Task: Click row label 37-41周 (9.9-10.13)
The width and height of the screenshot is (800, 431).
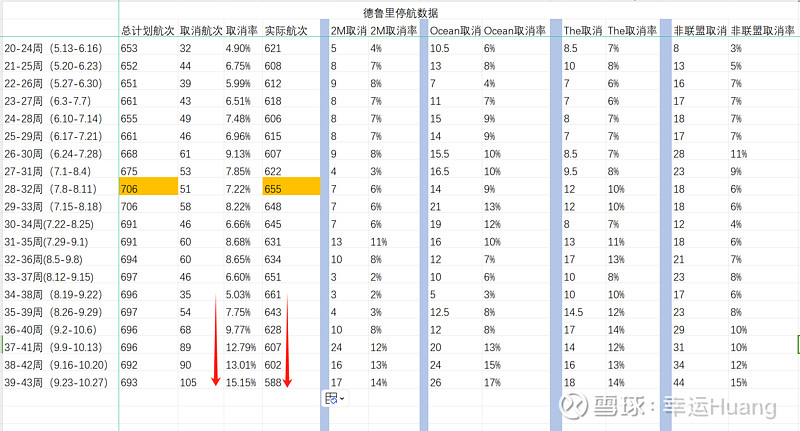Action: pos(54,347)
